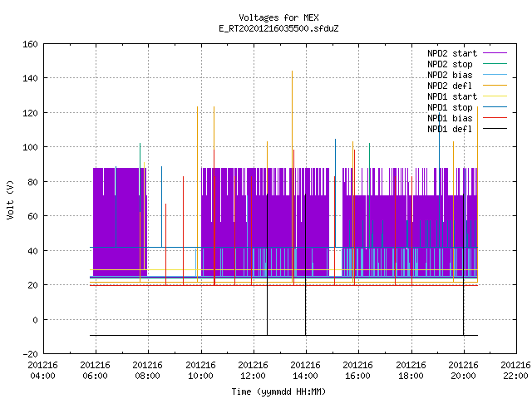Image resolution: width=532 pixels, height=399 pixels.
Task: Click the 20 y-axis tick label
Action: [32, 285]
